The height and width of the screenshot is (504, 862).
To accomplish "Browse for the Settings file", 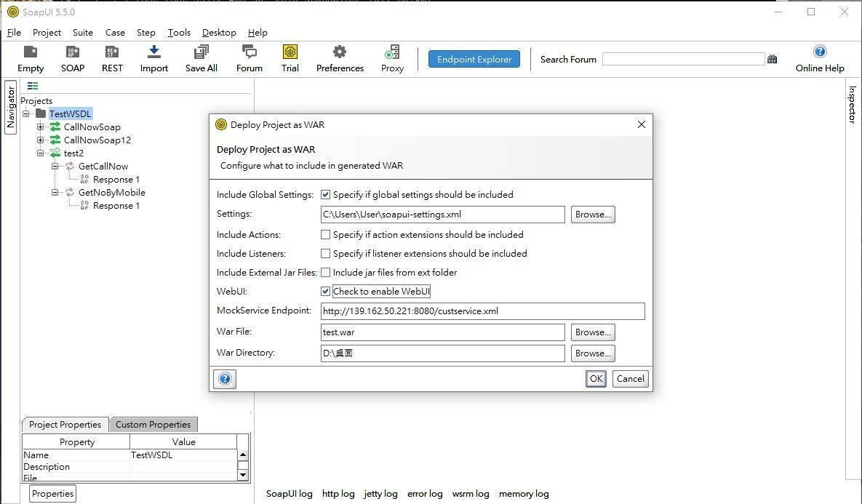I will click(593, 215).
